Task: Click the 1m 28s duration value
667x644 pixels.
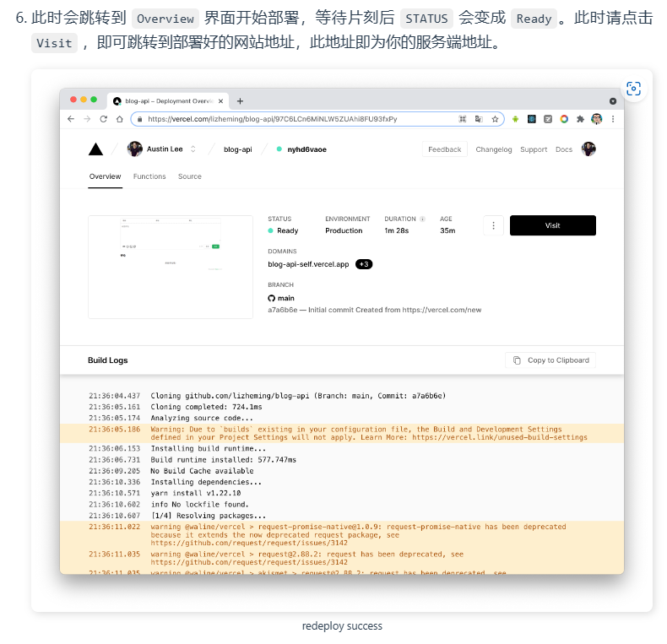Action: point(397,230)
